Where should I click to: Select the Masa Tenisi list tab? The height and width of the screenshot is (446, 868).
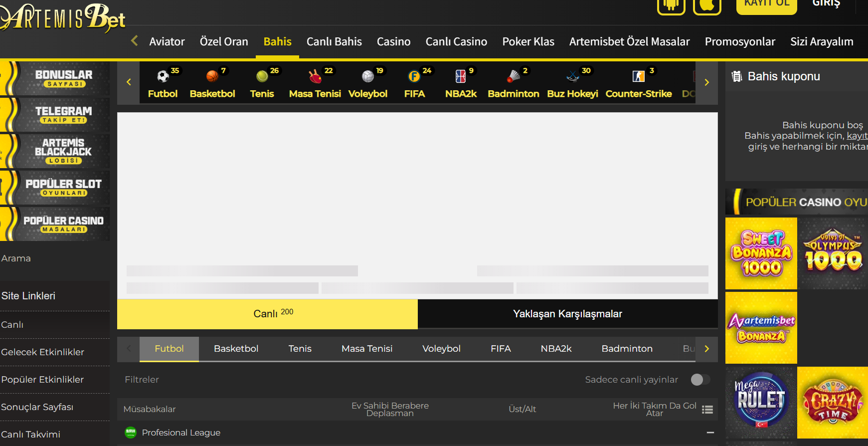367,349
